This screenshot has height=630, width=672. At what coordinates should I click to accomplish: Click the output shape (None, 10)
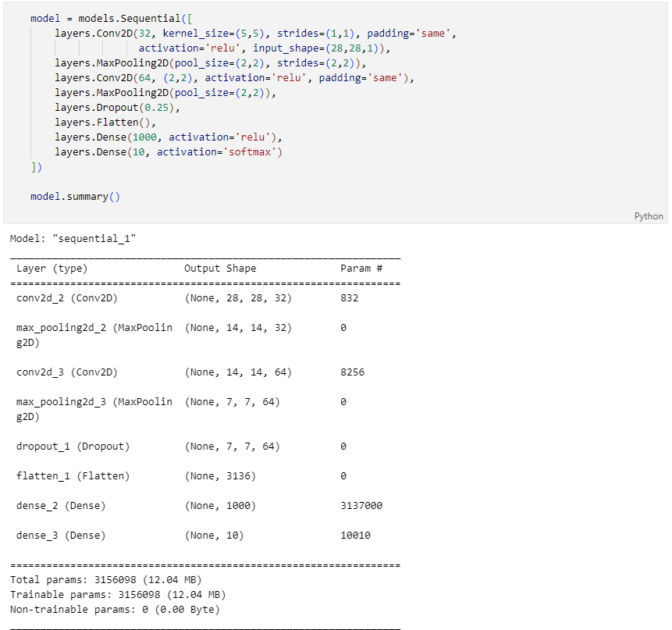(215, 536)
